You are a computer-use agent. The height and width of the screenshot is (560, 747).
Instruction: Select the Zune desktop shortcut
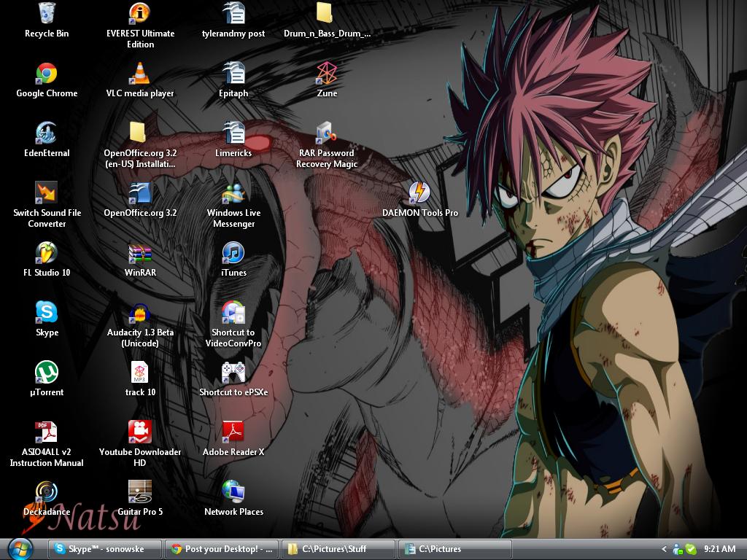[327, 73]
